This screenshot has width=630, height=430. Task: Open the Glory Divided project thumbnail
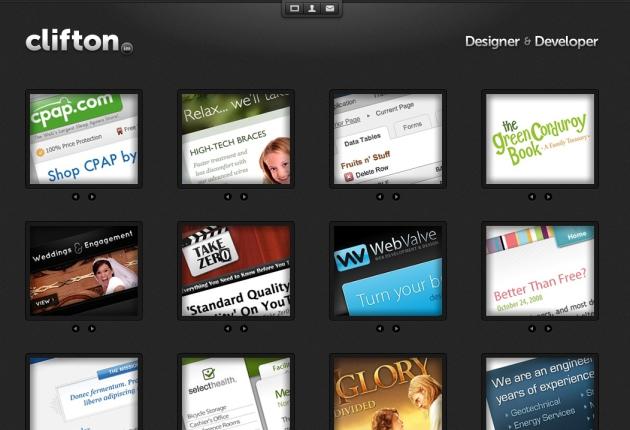(388, 392)
